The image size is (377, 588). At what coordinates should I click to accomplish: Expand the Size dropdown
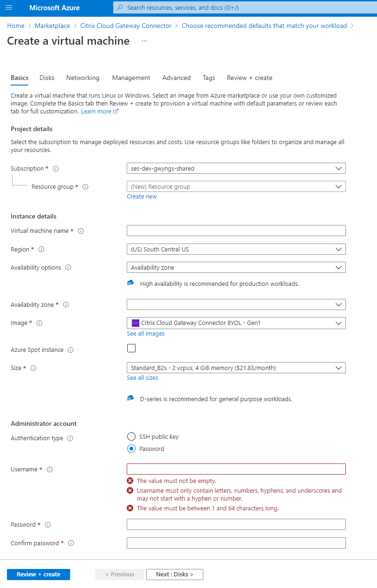tap(236, 368)
